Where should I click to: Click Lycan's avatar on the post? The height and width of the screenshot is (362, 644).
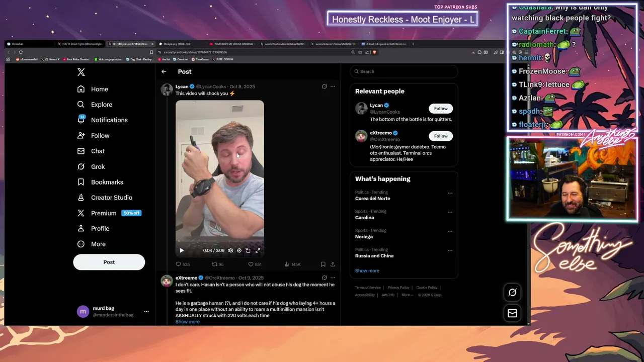click(x=167, y=89)
